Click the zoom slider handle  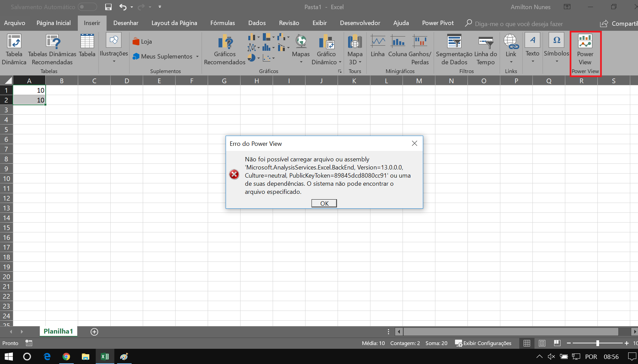point(598,343)
